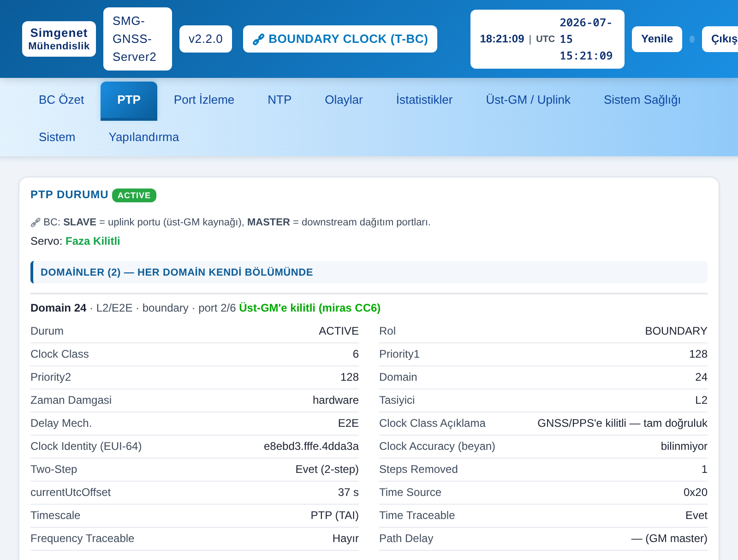Image resolution: width=738 pixels, height=560 pixels.
Task: Click the green ACTIVE status badge
Action: [134, 195]
